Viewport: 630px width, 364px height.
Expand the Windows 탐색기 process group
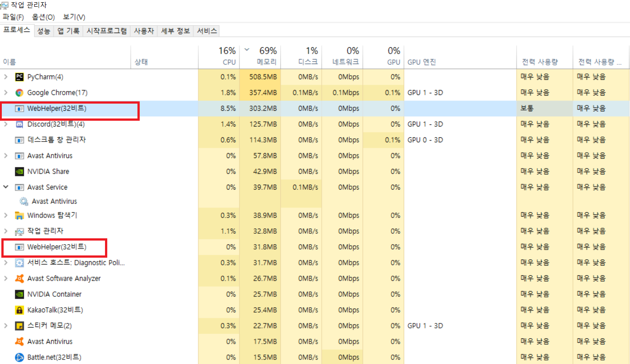click(x=6, y=215)
